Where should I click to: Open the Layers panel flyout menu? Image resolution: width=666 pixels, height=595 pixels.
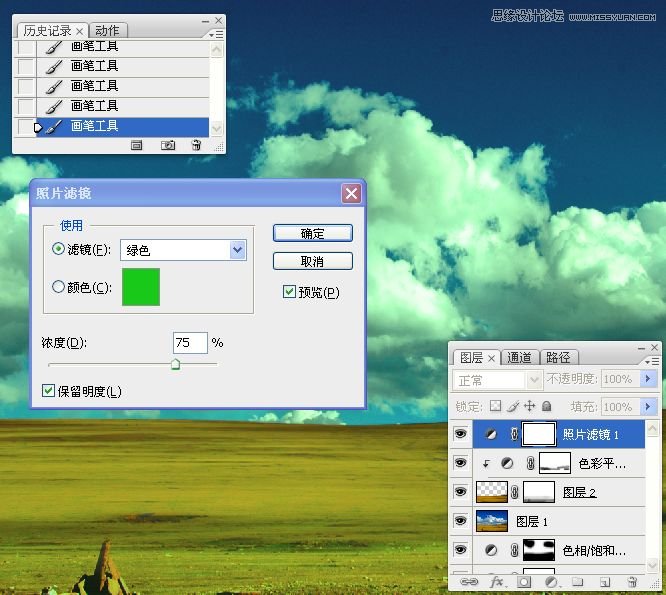(652, 361)
